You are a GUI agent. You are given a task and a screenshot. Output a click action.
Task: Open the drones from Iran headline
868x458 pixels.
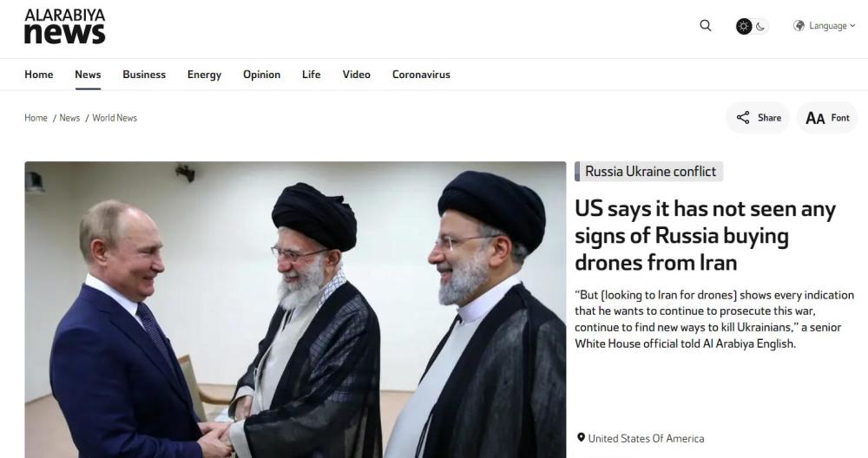coord(705,236)
